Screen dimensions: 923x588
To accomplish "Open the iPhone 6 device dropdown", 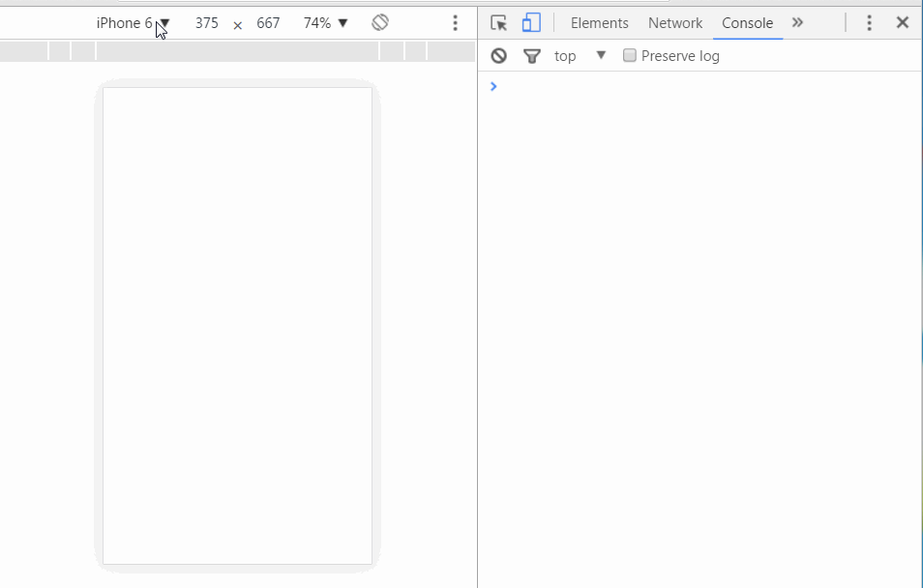I will pyautogui.click(x=133, y=23).
